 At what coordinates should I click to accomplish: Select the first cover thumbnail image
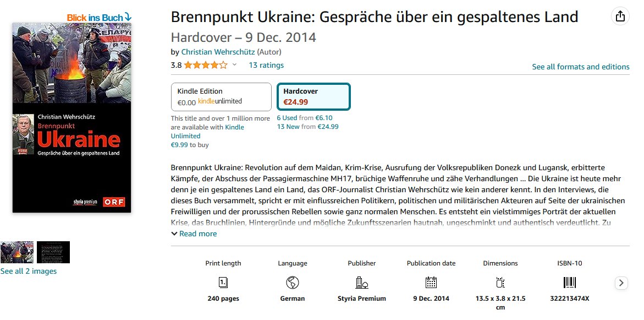click(17, 252)
